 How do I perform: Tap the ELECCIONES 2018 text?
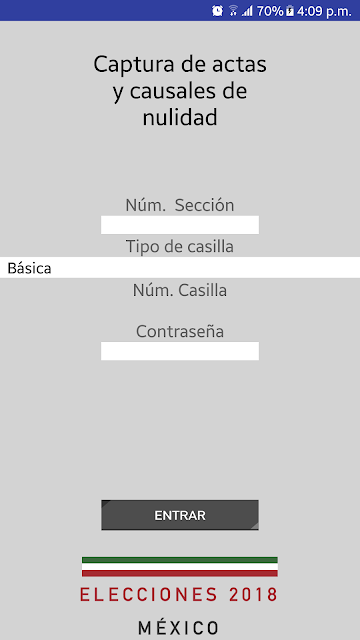coord(179,595)
